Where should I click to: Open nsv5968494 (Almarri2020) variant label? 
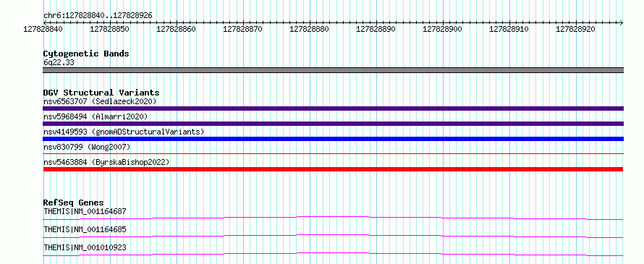[x=96, y=116]
